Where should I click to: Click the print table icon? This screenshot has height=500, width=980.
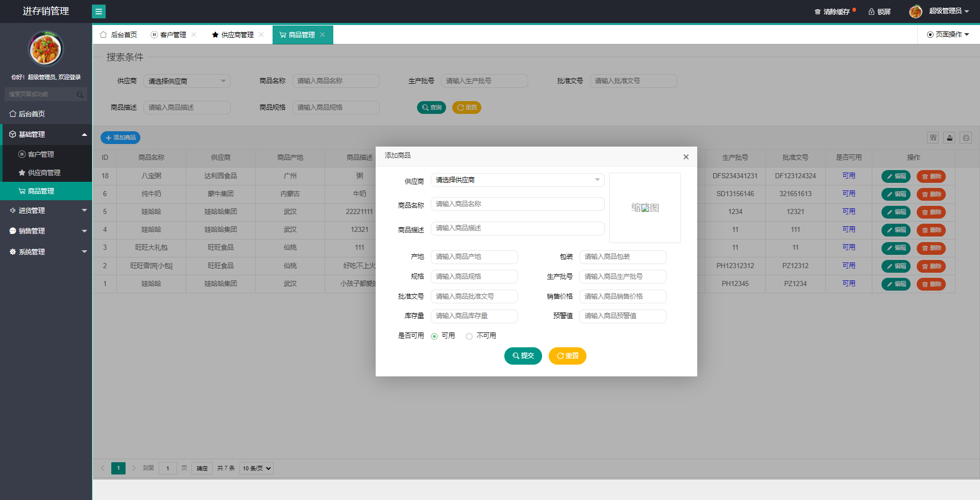tap(966, 137)
